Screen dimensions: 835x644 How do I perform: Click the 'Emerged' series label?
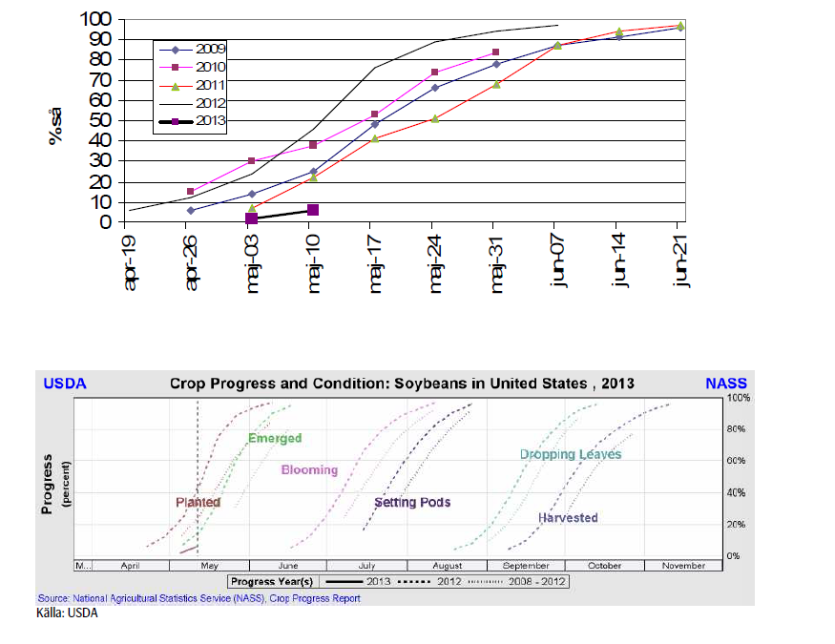coord(275,439)
